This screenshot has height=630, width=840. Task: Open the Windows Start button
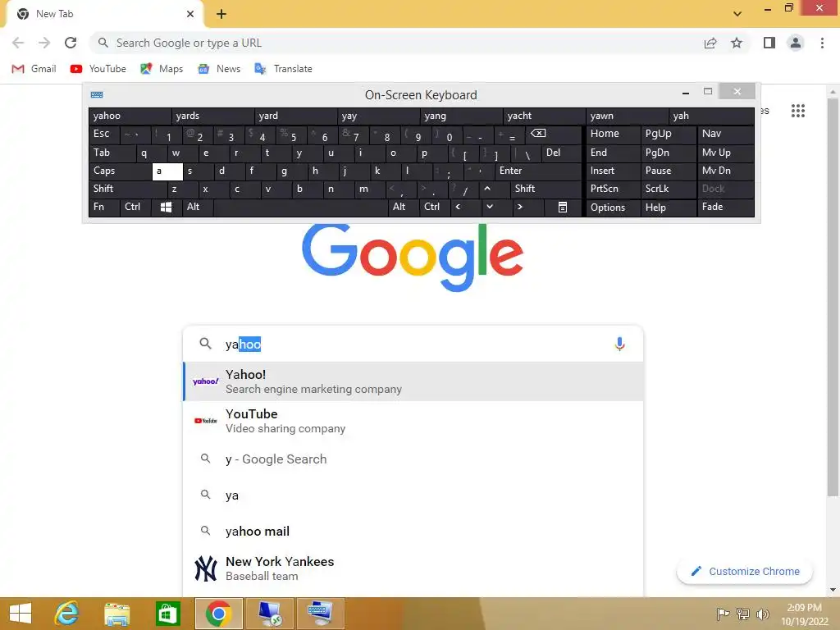(x=21, y=614)
